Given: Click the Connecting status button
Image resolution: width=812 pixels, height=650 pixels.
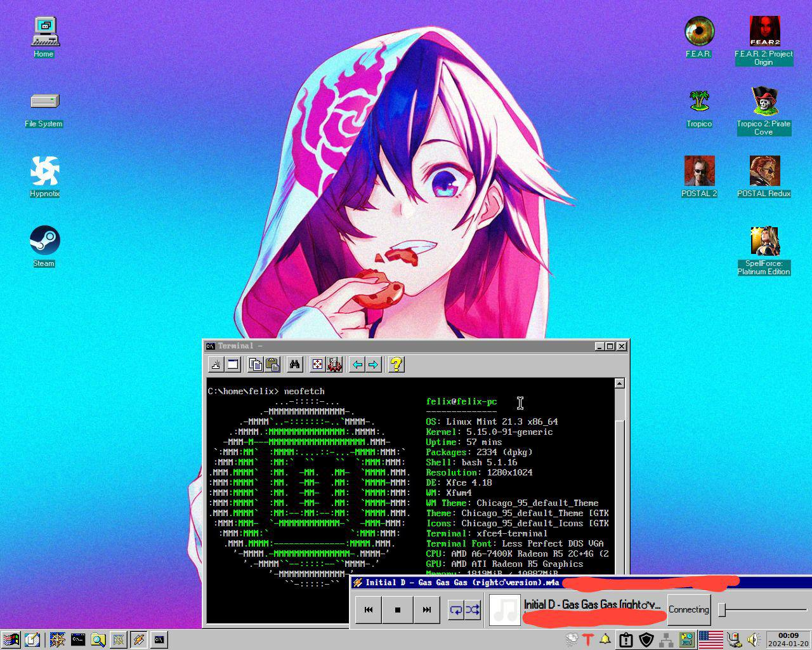Looking at the screenshot, I should (x=689, y=609).
